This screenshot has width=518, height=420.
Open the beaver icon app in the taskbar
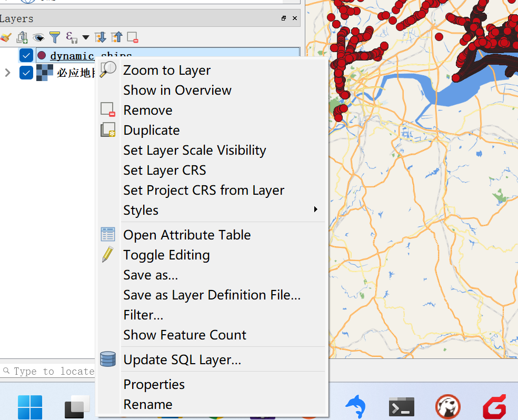point(447,407)
